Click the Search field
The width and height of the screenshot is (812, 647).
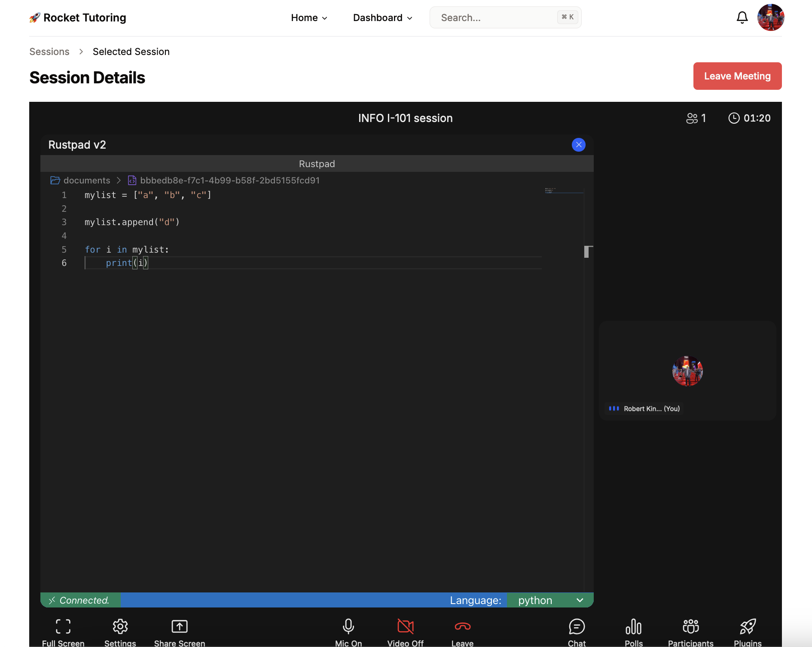pos(494,17)
